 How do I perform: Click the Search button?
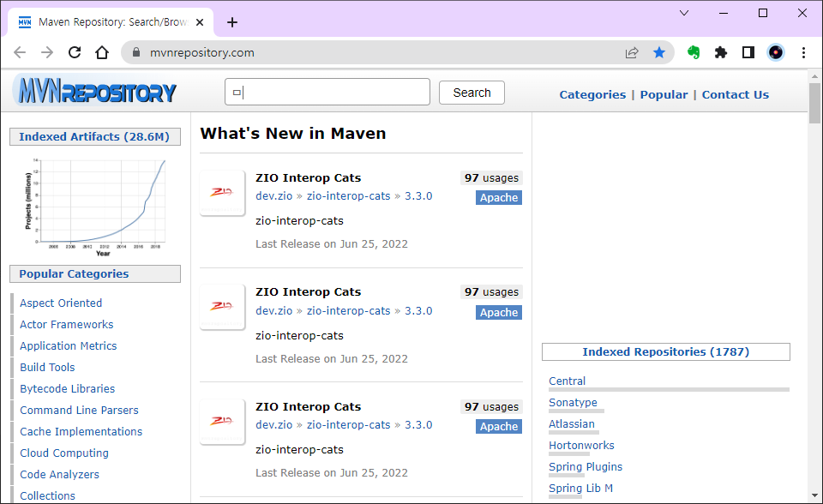tap(472, 93)
